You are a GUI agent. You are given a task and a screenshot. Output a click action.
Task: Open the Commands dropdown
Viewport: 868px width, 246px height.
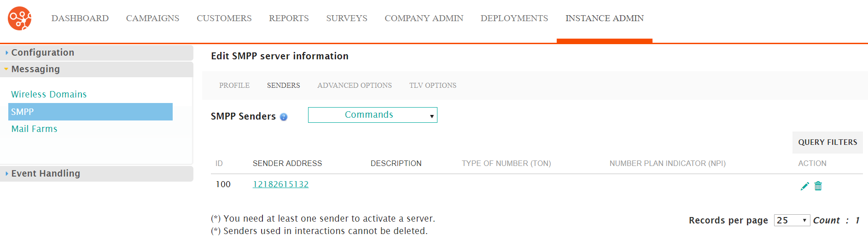click(373, 115)
